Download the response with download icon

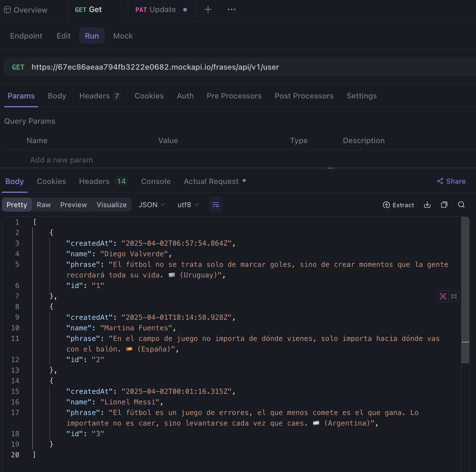coord(427,205)
